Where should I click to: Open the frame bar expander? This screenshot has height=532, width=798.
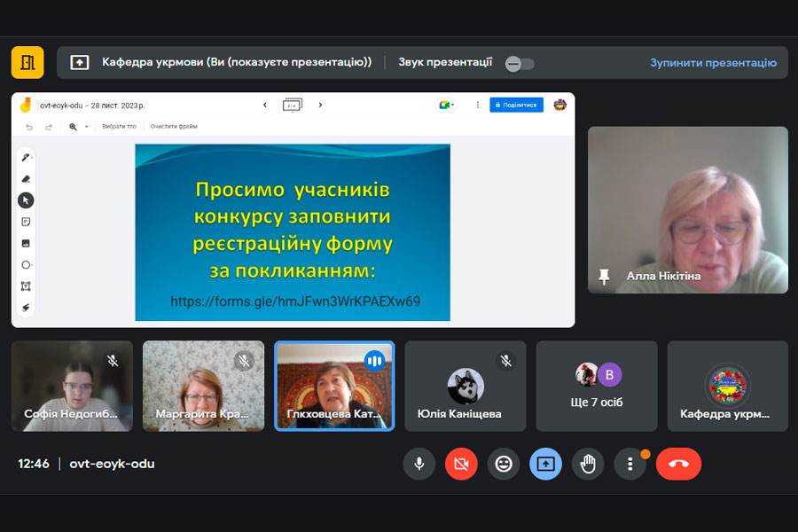click(292, 105)
